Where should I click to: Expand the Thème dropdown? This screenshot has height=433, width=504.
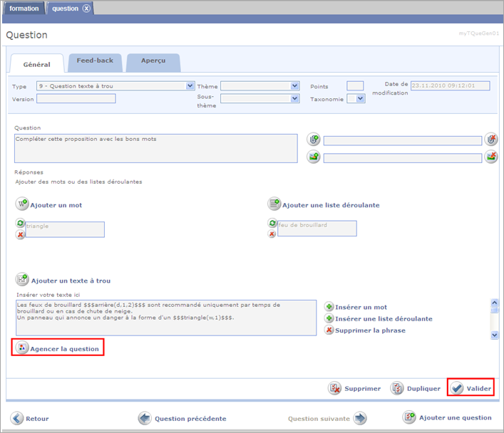coord(295,86)
